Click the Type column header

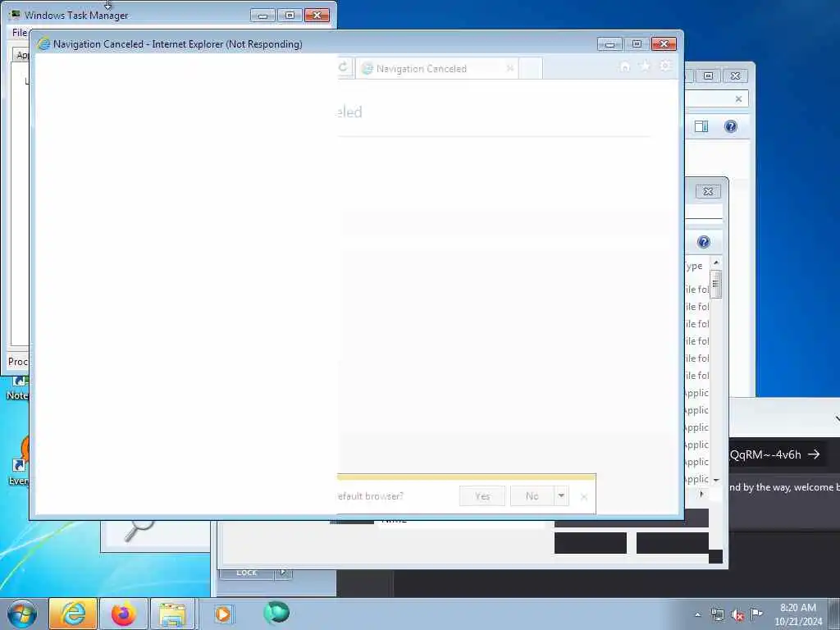tap(696, 266)
